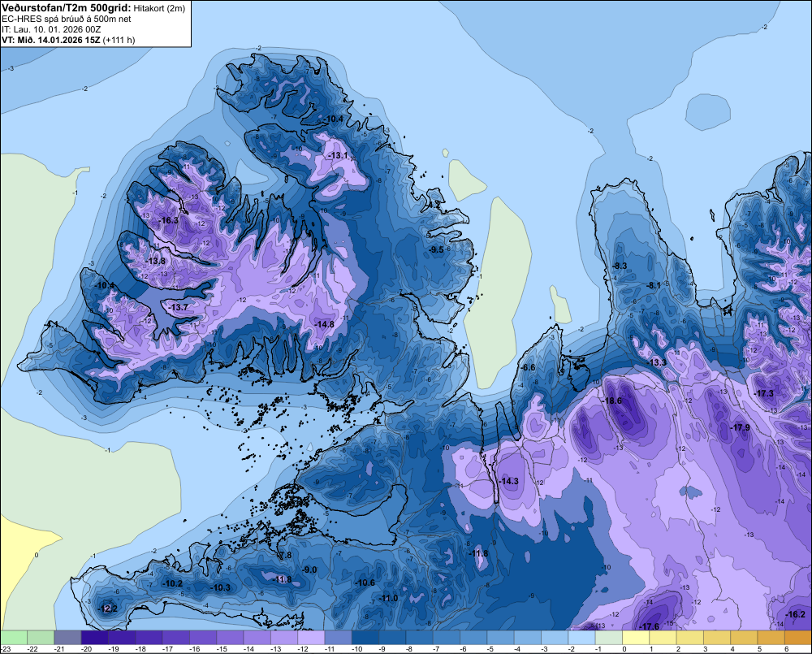Viewport: 812px width, 654px height.
Task: Click the -11.0 temperature label
Action: coord(388,598)
